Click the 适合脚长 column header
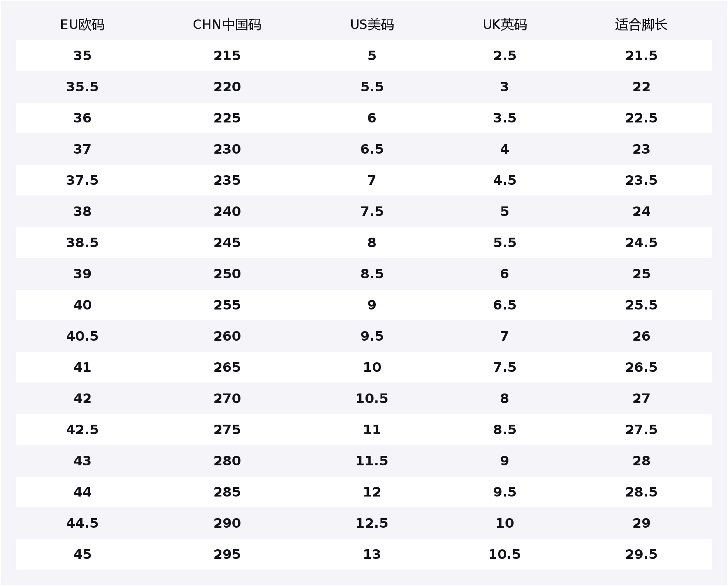This screenshot has width=728, height=586. point(641,25)
